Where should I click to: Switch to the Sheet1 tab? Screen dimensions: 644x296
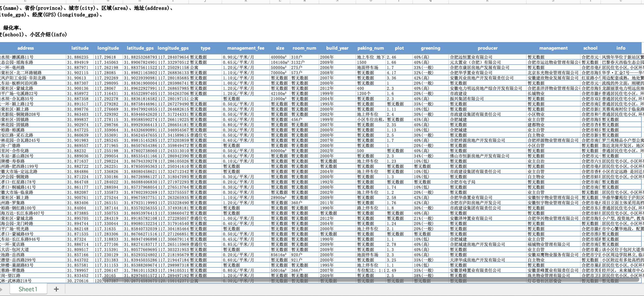pyautogui.click(x=28, y=289)
